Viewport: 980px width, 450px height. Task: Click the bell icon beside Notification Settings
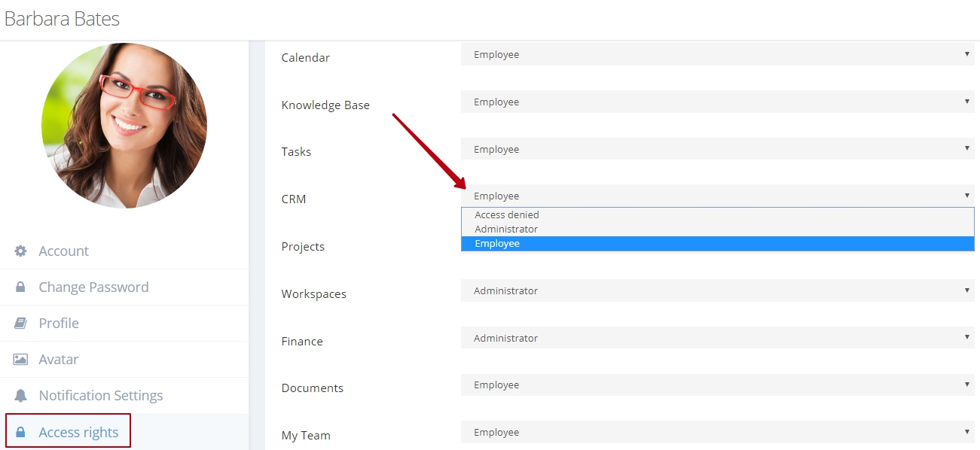(20, 395)
